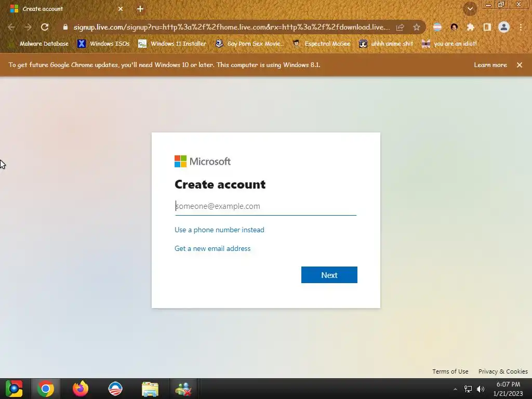Open the volume speaker tray icon
Screen dimensions: 532x399
pos(481,389)
